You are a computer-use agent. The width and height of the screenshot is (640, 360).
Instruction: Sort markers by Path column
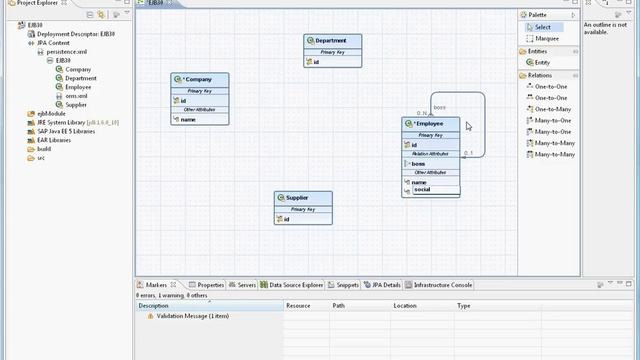tap(360, 306)
